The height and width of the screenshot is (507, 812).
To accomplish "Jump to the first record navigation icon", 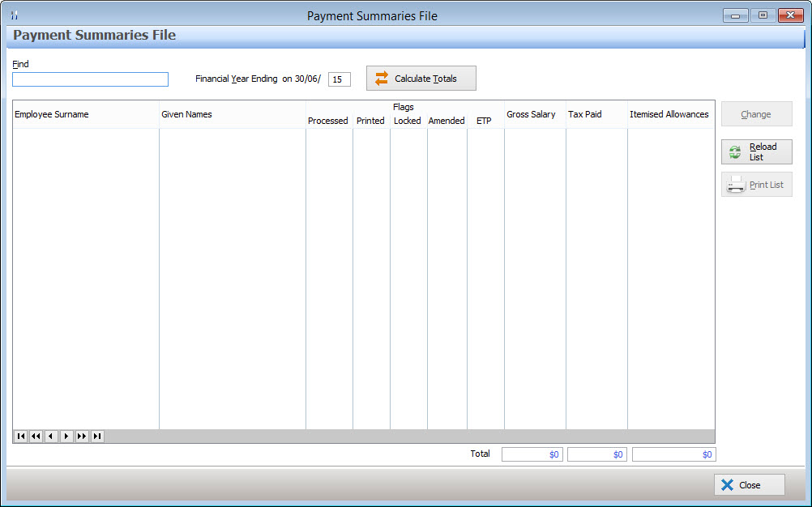I will [20, 436].
